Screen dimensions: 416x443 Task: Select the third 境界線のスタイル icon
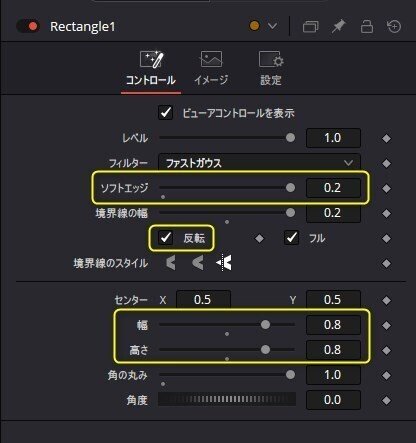coord(224,263)
